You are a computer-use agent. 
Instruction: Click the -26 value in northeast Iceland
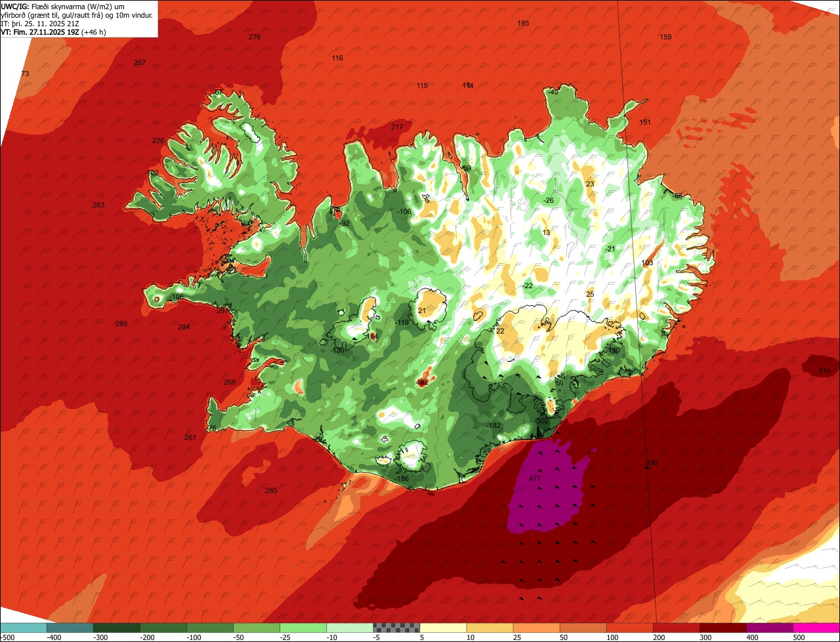(x=549, y=201)
